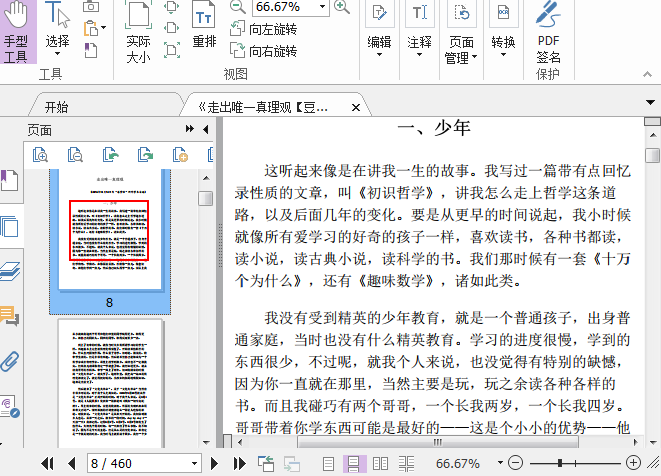This screenshot has height=476, width=661.
Task: Click the document horizontal scrollbar
Action: pos(438,442)
